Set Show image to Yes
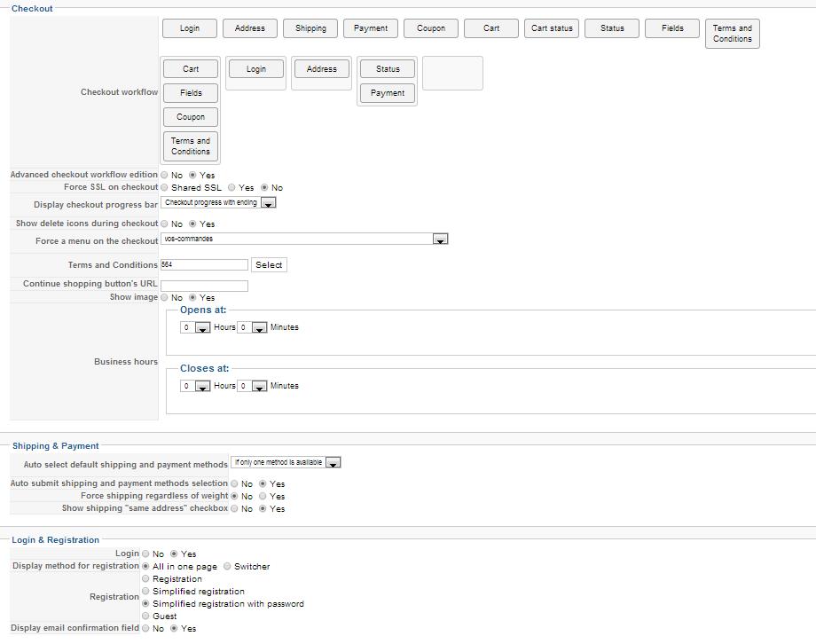Image resolution: width=816 pixels, height=644 pixels. pos(192,297)
